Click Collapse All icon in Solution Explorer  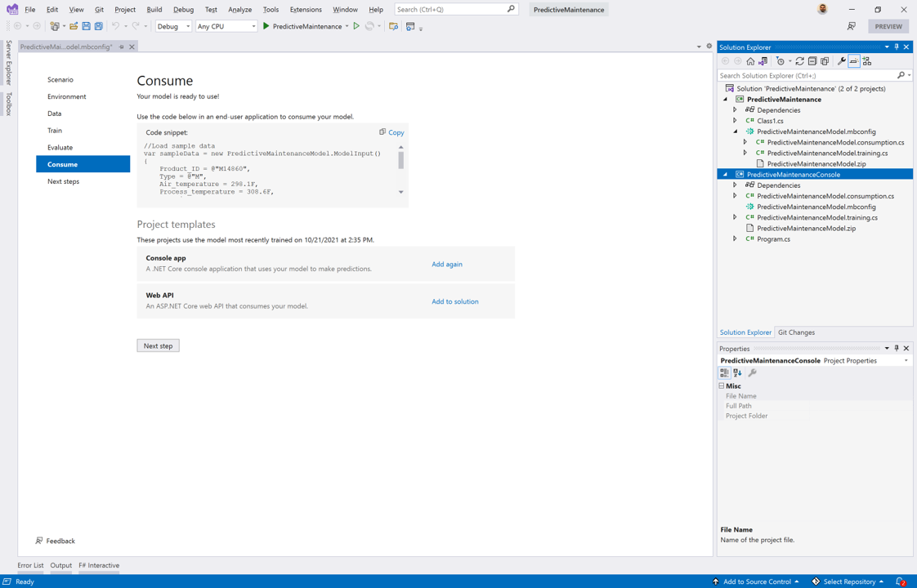812,61
